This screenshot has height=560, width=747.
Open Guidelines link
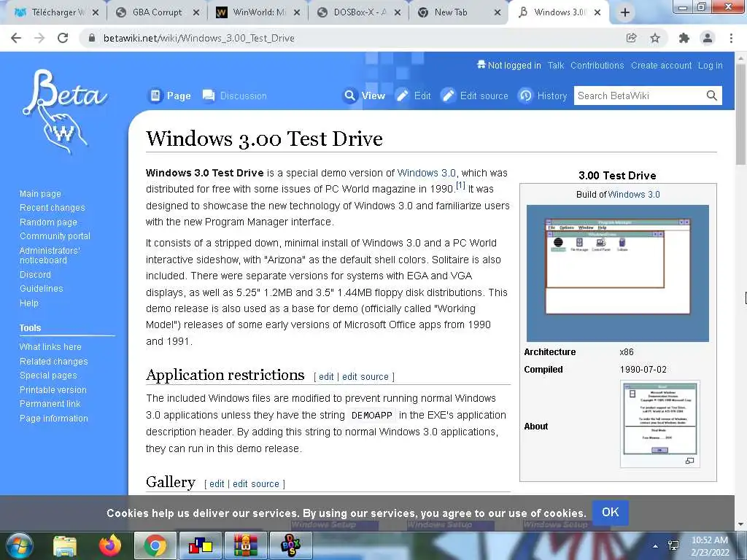click(41, 288)
